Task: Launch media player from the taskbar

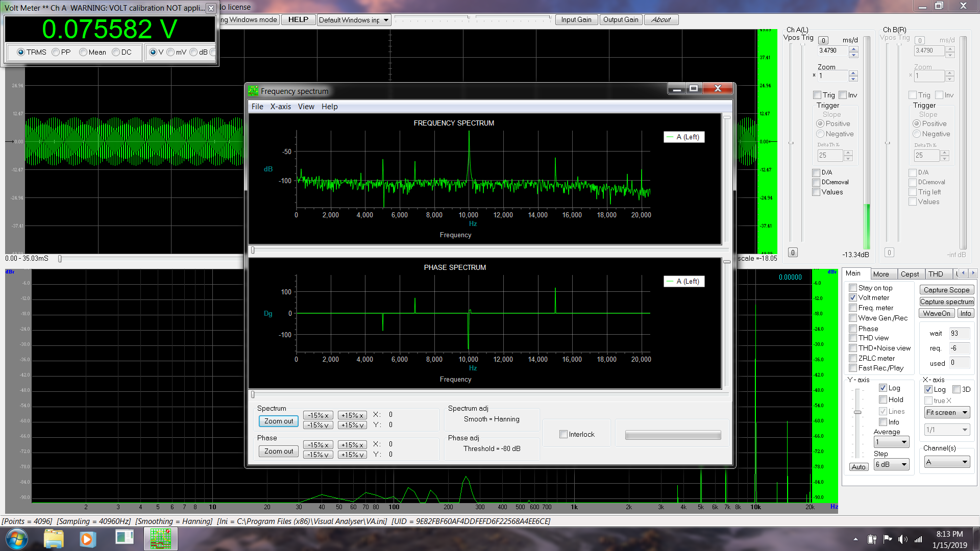Action: [87, 539]
